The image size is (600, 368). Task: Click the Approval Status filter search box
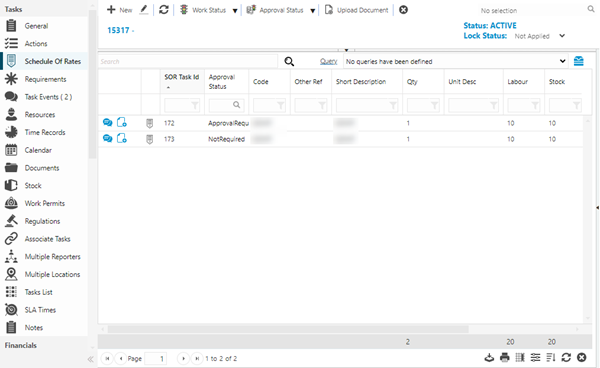(x=227, y=105)
